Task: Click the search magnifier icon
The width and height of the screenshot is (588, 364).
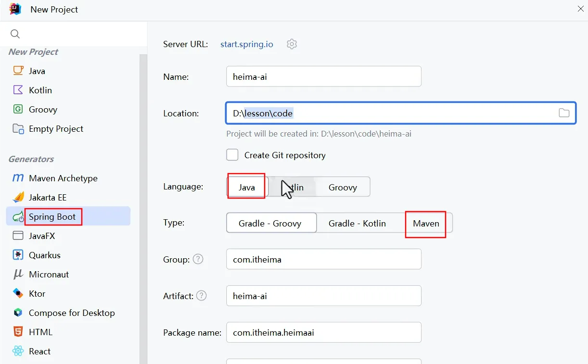Action: (x=15, y=34)
